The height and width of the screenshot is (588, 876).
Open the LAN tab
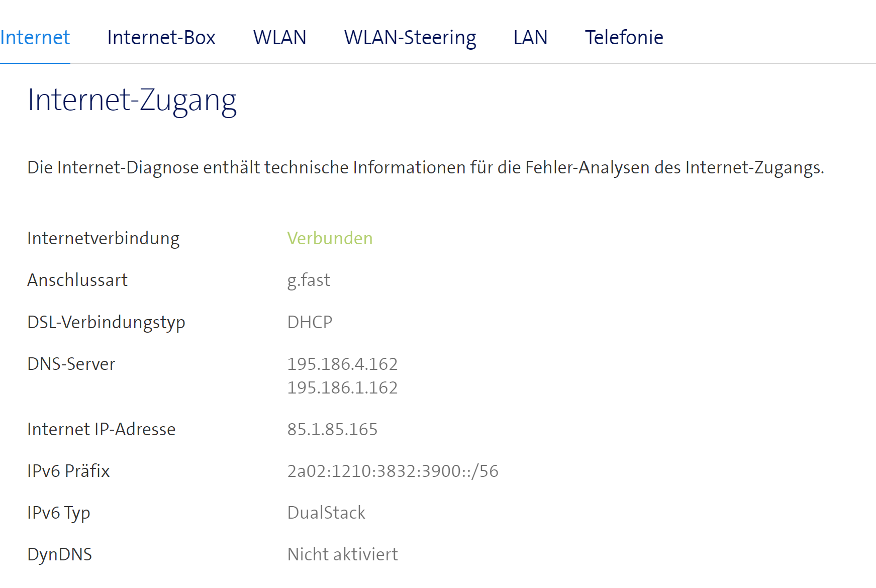530,37
